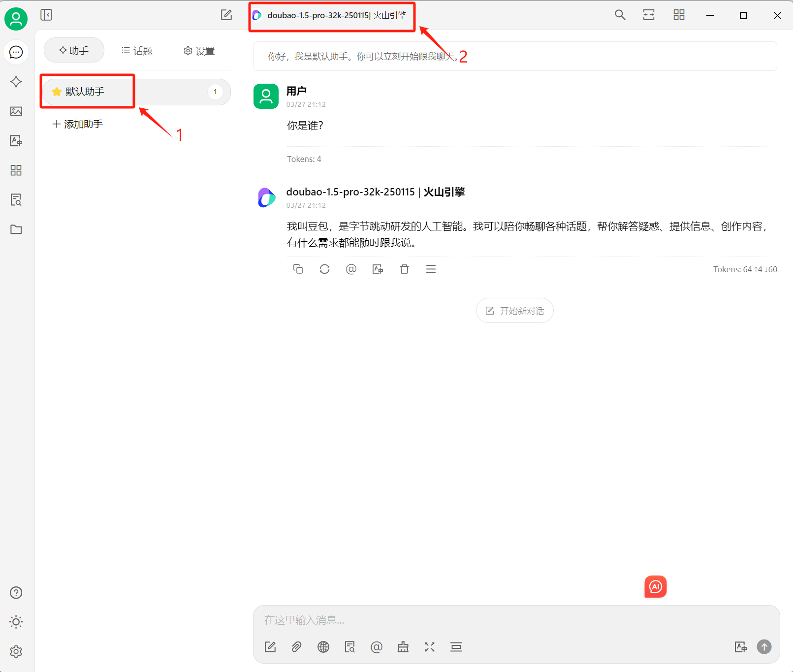Switch to the 设置 tab

pyautogui.click(x=199, y=50)
